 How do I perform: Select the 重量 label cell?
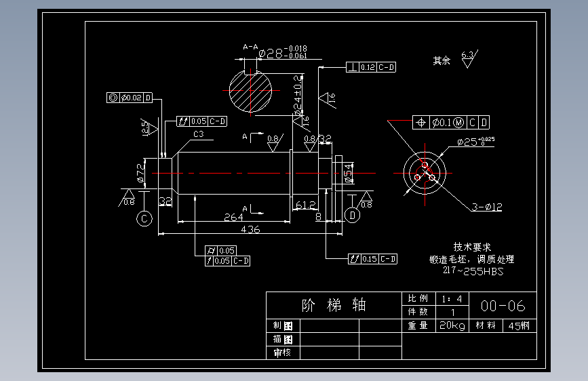[x=418, y=325]
